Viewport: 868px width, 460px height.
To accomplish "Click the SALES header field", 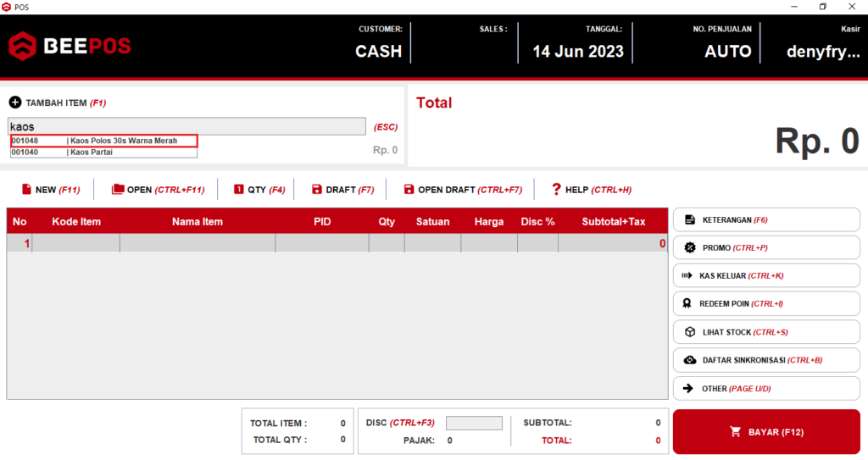I will [x=493, y=29].
